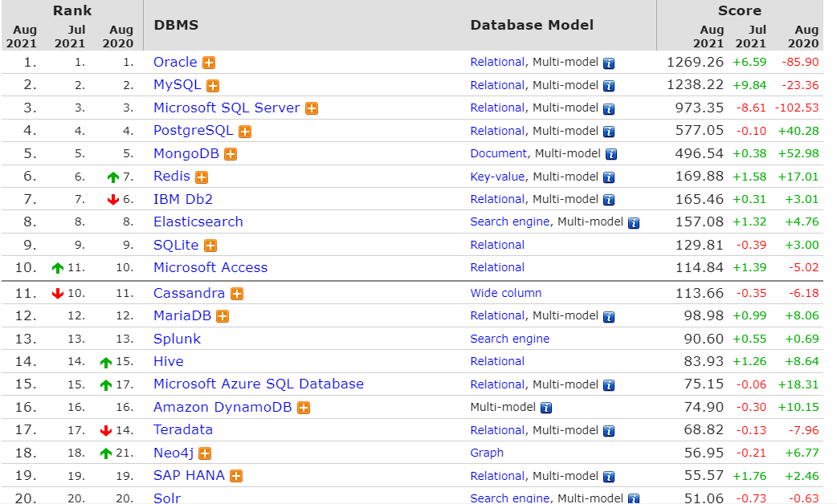Click the Key-value model link in Redis row

click(x=497, y=177)
